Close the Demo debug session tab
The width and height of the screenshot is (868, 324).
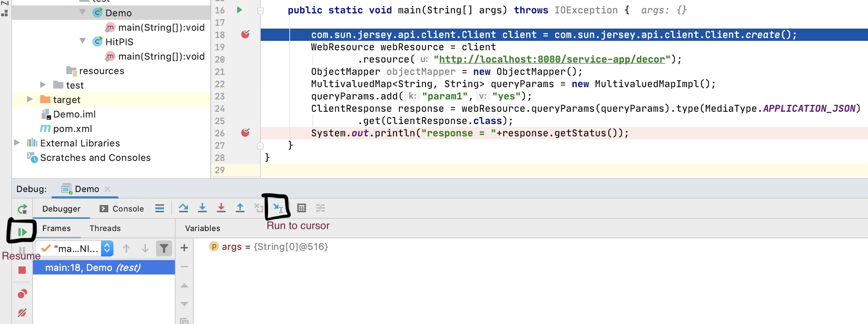[x=108, y=189]
